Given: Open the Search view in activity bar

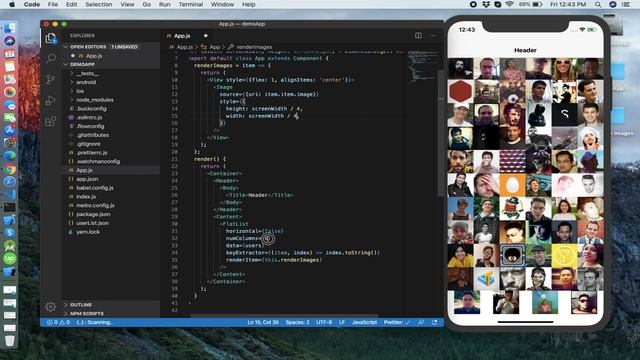Looking at the screenshot, I should click(x=51, y=58).
